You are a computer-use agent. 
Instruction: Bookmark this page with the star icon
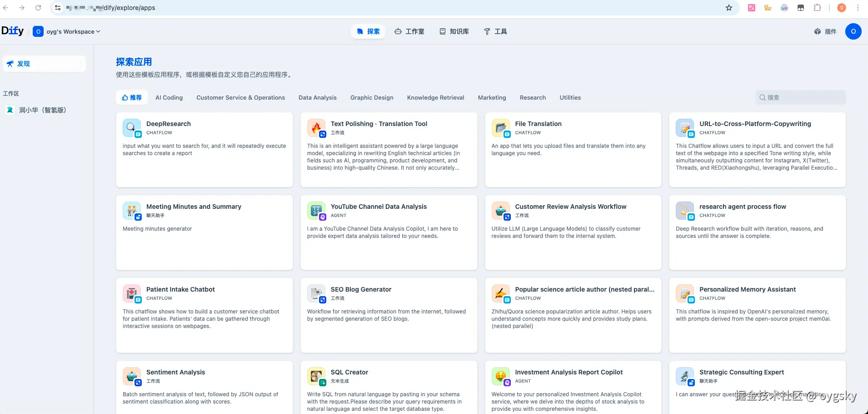pyautogui.click(x=729, y=8)
